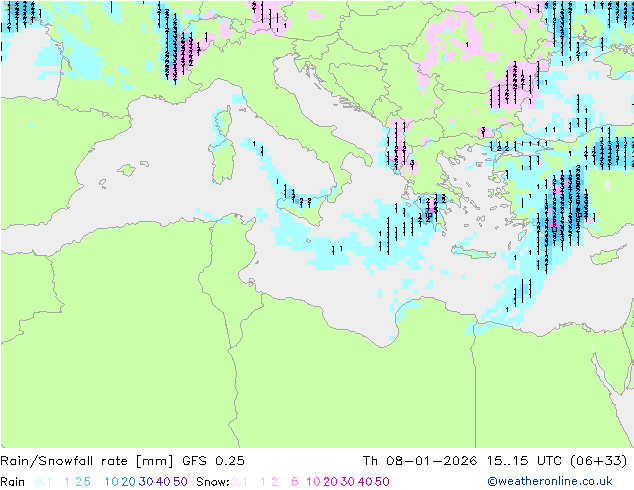Click the rain legend value 50

(x=180, y=482)
